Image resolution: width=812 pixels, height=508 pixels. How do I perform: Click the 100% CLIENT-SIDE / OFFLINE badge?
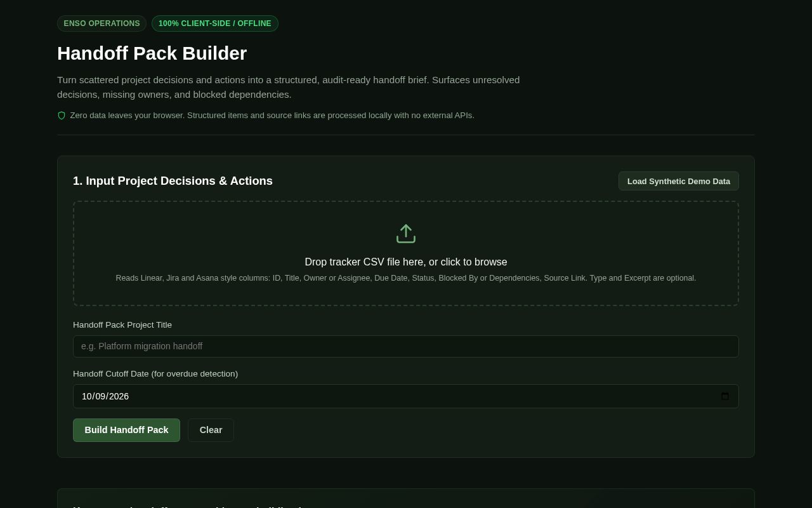pos(215,23)
